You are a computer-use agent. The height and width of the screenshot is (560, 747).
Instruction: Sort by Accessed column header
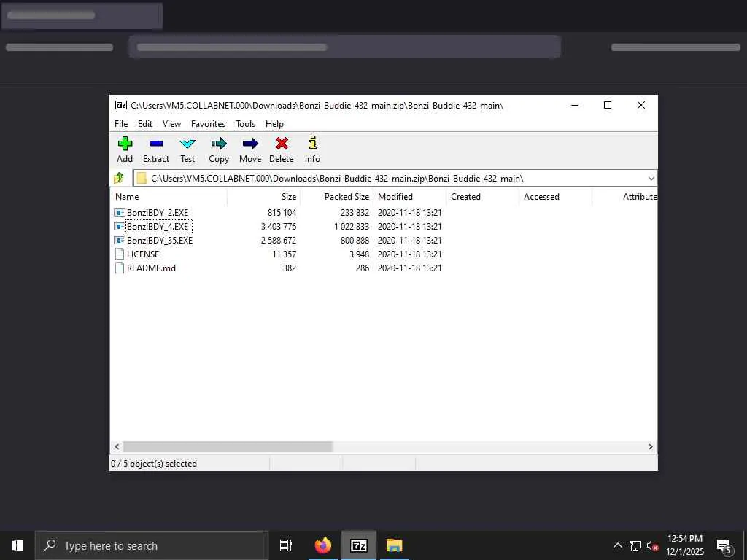coord(555,197)
